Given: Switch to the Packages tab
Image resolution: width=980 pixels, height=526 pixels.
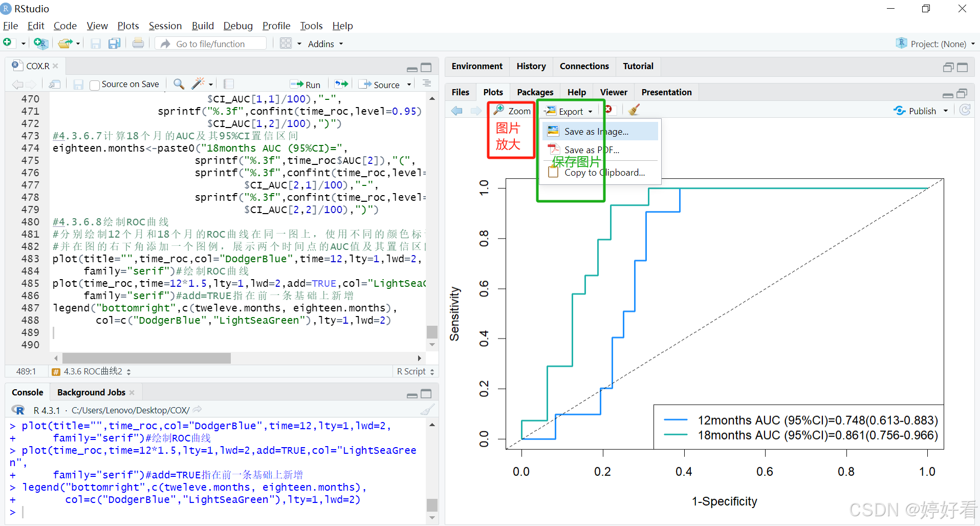Looking at the screenshot, I should (535, 92).
